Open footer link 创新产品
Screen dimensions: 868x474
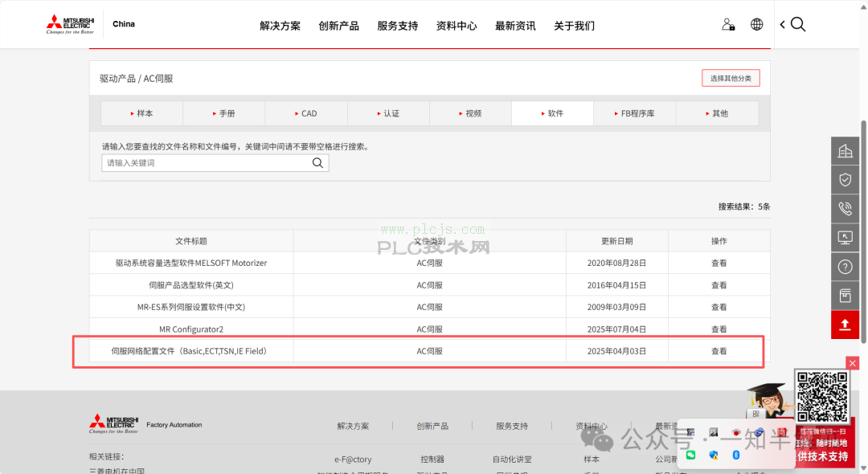point(432,426)
